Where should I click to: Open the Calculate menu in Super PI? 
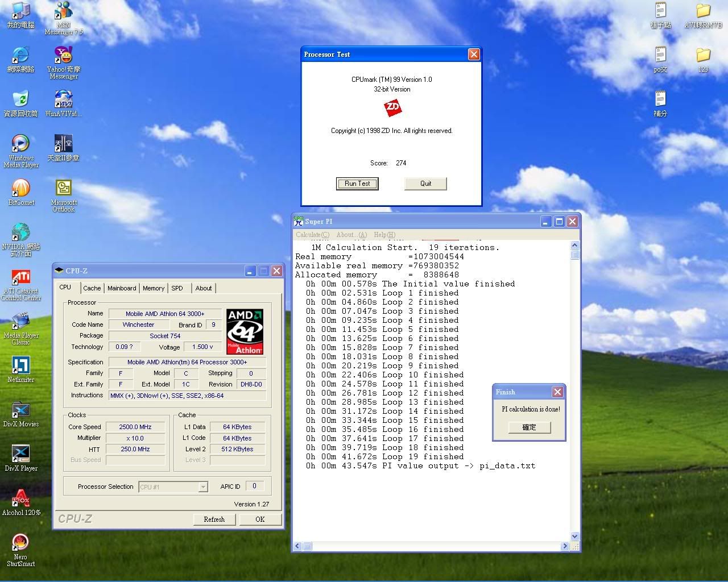312,234
